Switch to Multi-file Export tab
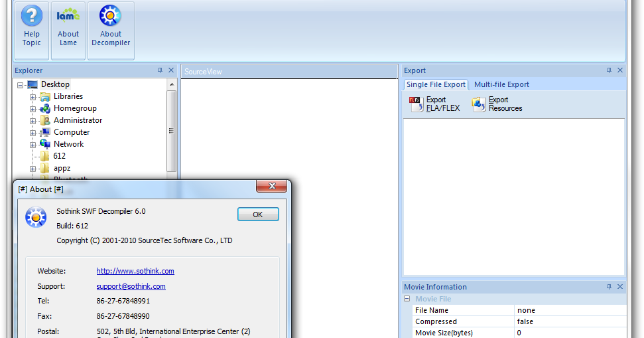The image size is (644, 338). click(x=501, y=84)
